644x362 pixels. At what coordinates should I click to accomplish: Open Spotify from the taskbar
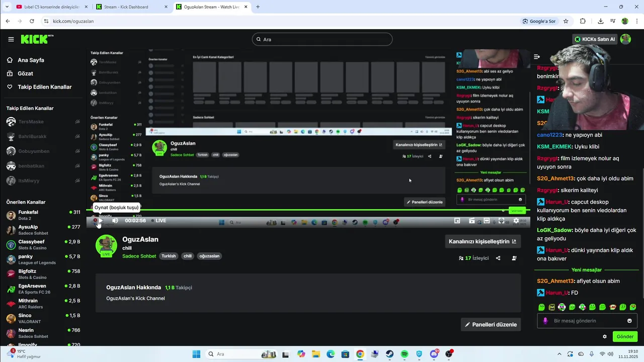coord(405,354)
